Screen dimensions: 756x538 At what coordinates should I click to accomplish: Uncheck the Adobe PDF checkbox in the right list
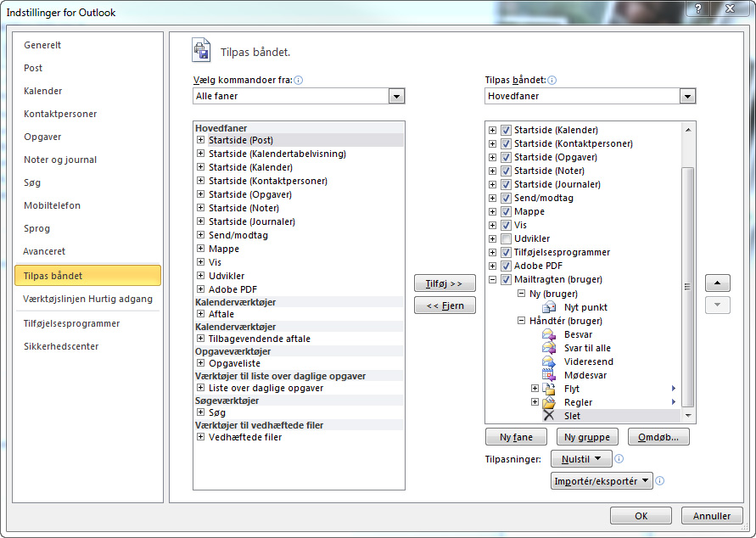[x=506, y=266]
